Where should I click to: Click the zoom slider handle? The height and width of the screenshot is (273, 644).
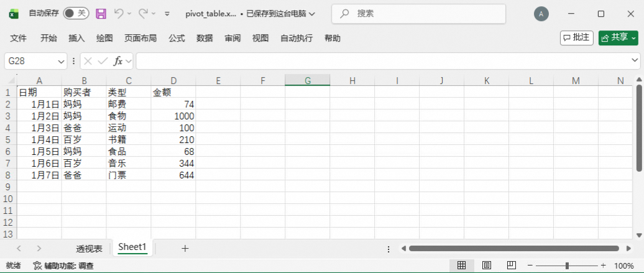click(567, 266)
